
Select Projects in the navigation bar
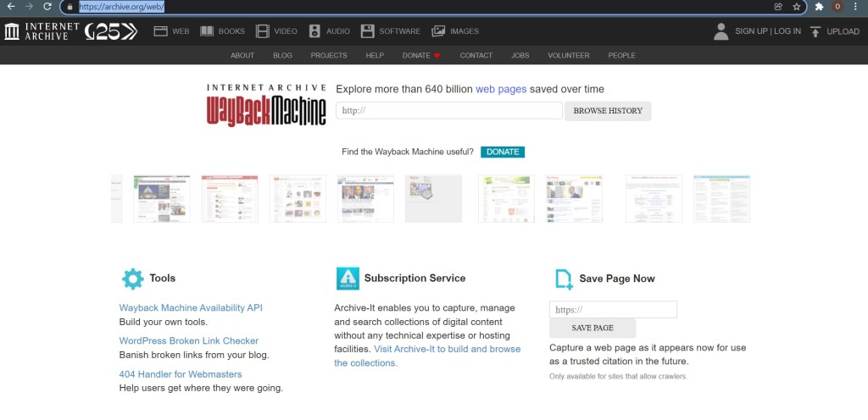click(329, 56)
